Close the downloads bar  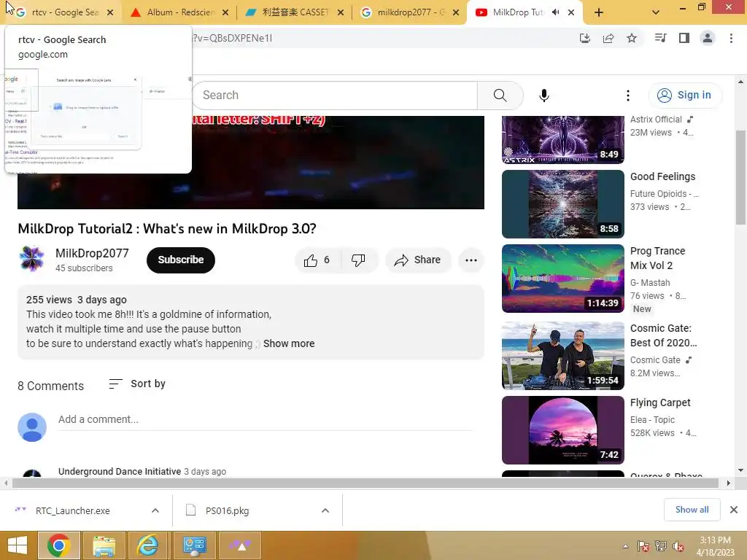coord(734,510)
